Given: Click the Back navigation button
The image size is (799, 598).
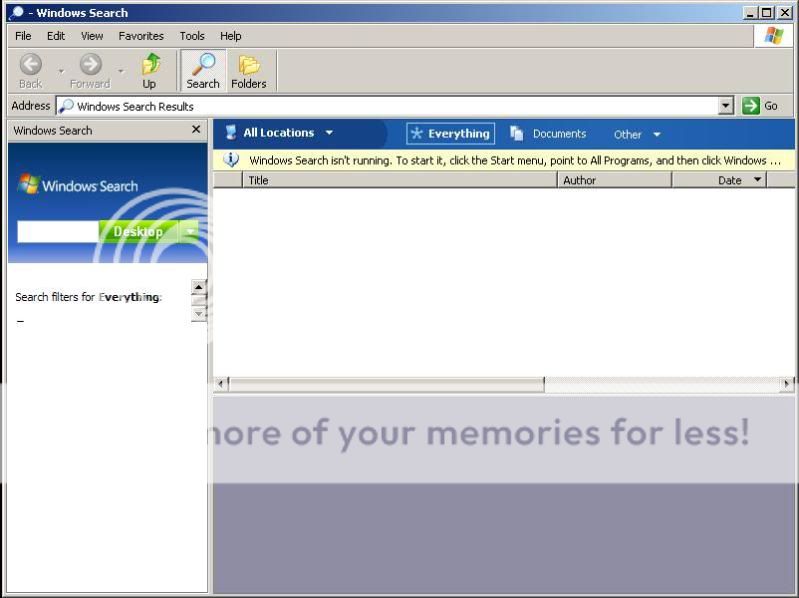Looking at the screenshot, I should click(x=31, y=71).
